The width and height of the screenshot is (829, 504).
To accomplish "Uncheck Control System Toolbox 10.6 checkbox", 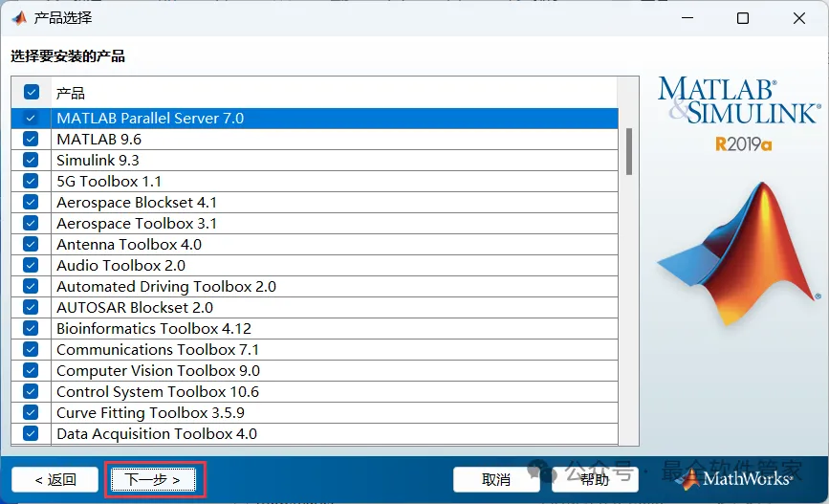I will (31, 391).
